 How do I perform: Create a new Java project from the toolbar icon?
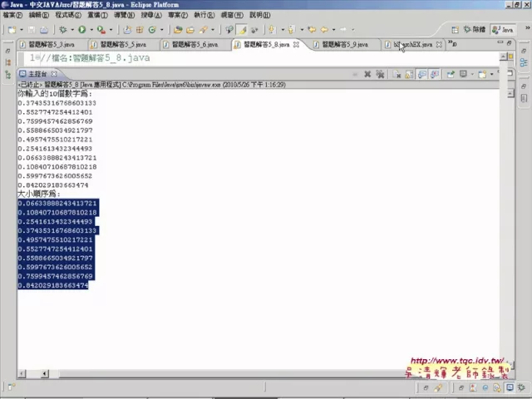(127, 30)
